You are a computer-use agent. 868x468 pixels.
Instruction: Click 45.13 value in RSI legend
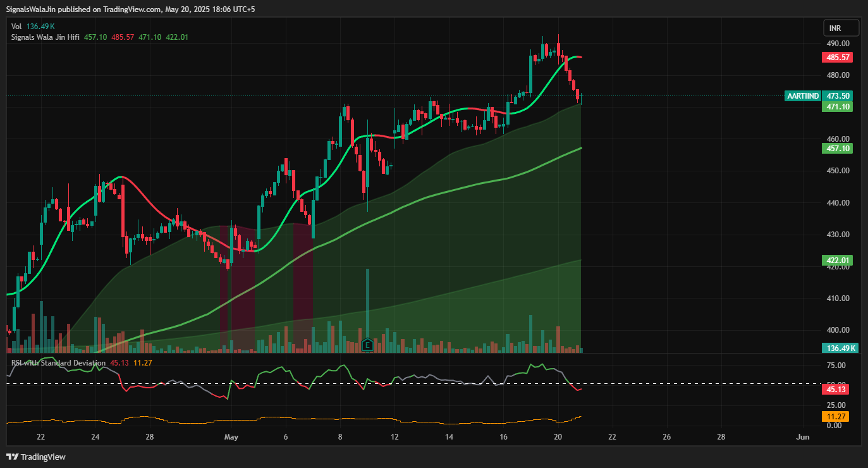coord(119,363)
